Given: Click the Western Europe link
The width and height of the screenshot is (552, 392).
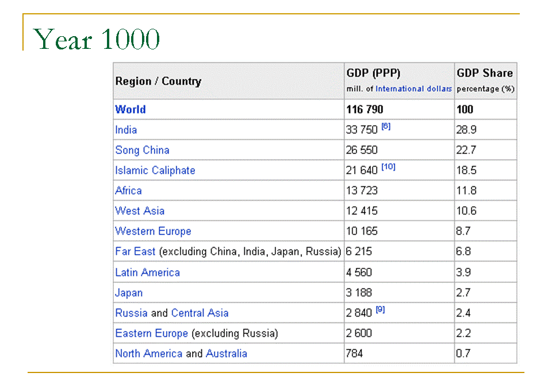Looking at the screenshot, I should [153, 231].
